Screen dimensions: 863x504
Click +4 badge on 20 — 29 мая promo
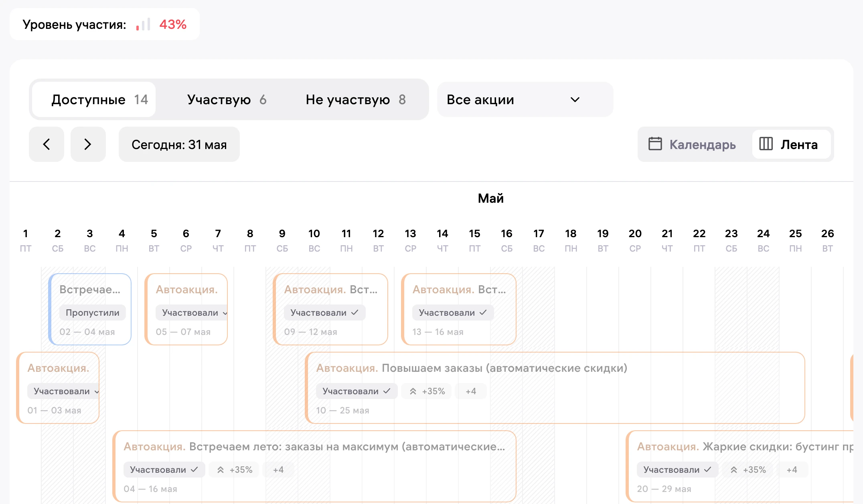(x=792, y=470)
